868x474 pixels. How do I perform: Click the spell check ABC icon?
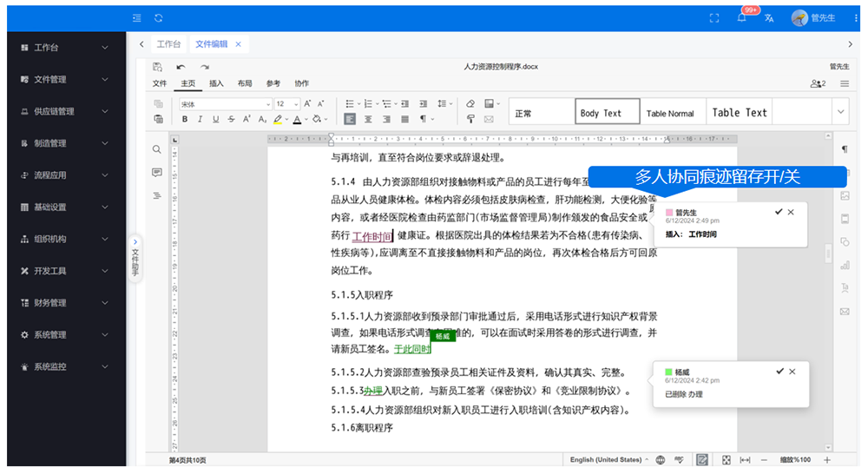tap(680, 459)
